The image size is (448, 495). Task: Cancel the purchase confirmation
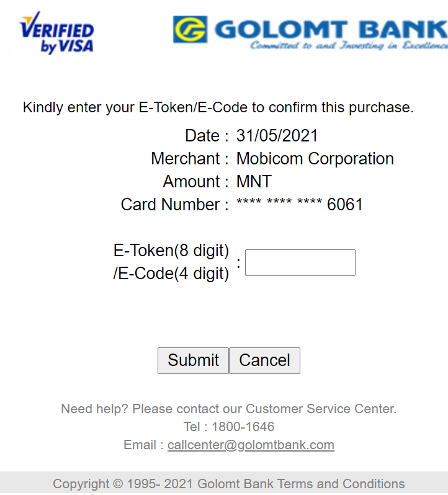[x=264, y=360]
